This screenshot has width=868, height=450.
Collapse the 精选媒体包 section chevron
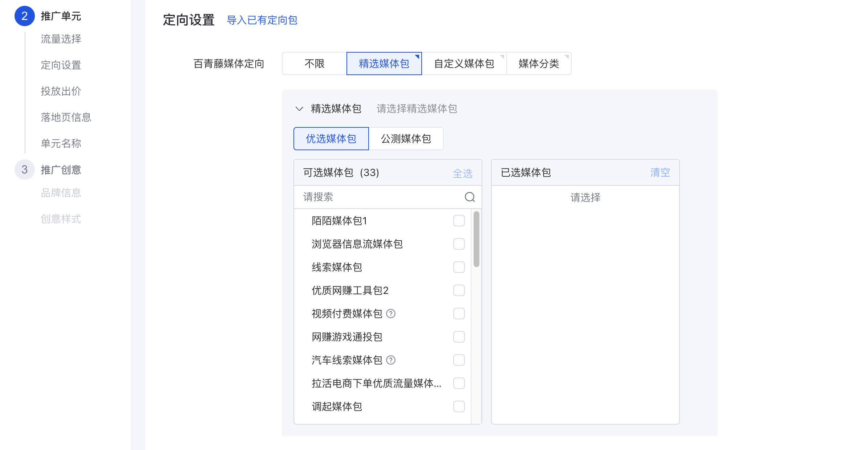(299, 109)
